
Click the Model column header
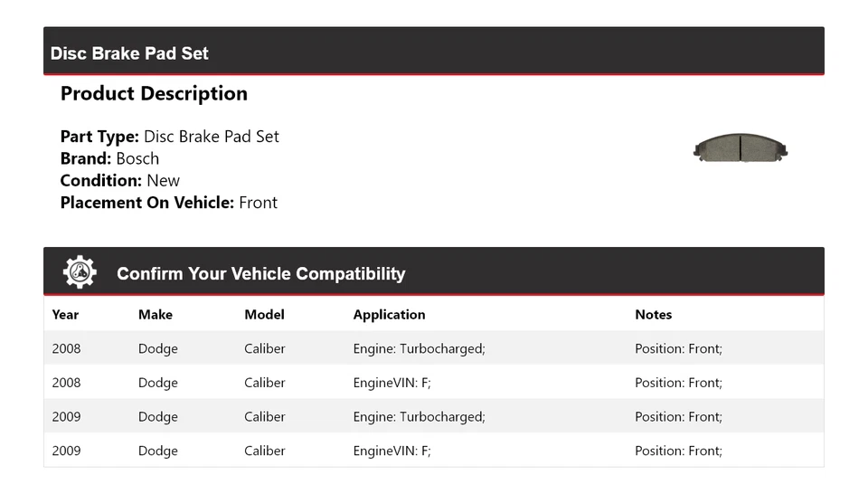[264, 315]
